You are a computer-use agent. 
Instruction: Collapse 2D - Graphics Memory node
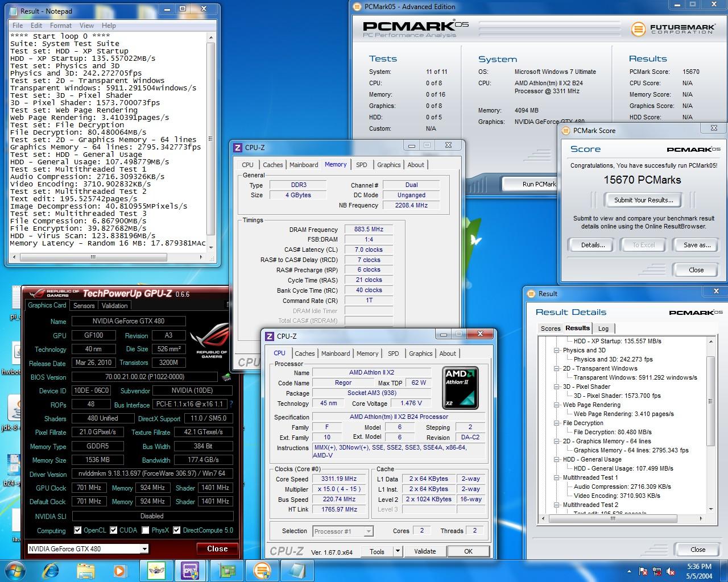click(557, 442)
